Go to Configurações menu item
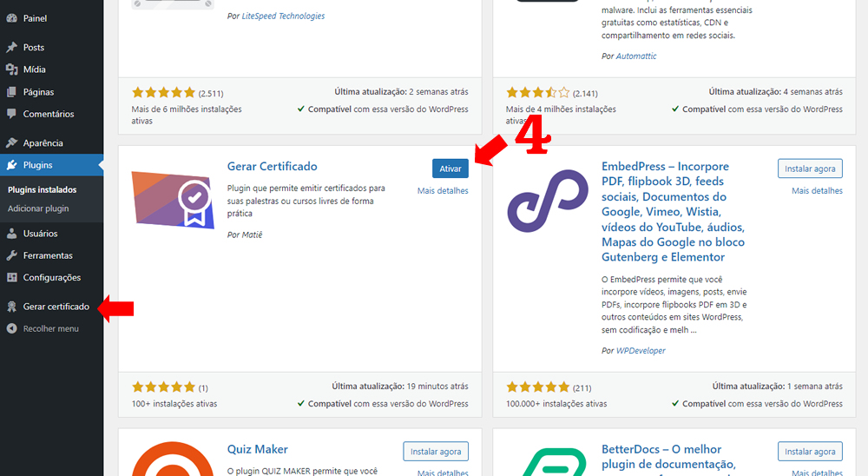868x476 pixels. pos(51,278)
